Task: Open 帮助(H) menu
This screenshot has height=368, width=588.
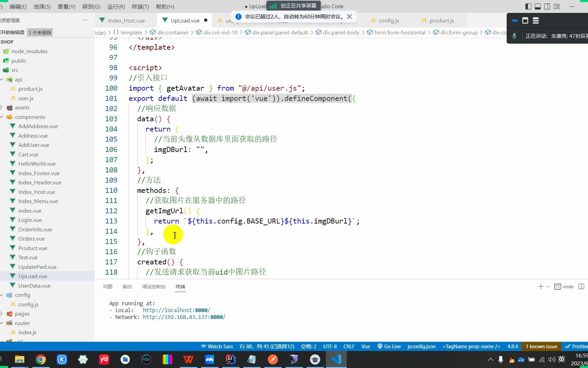Action: 165,6
